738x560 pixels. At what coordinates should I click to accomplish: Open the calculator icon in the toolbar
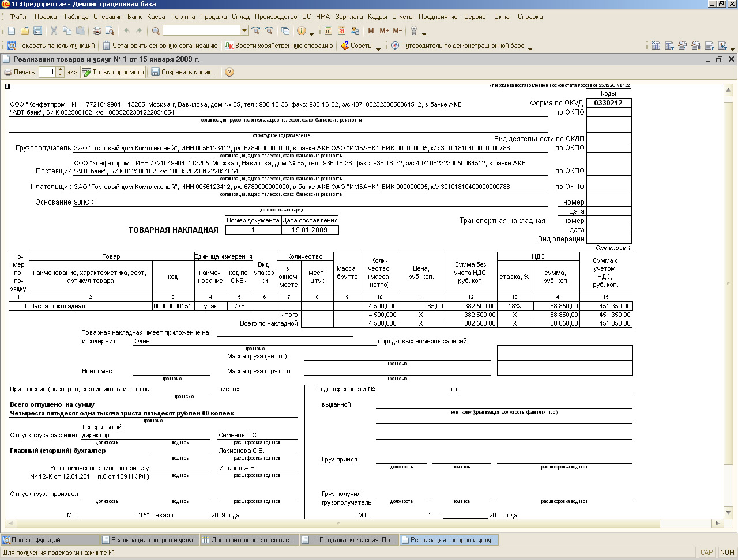click(x=329, y=31)
